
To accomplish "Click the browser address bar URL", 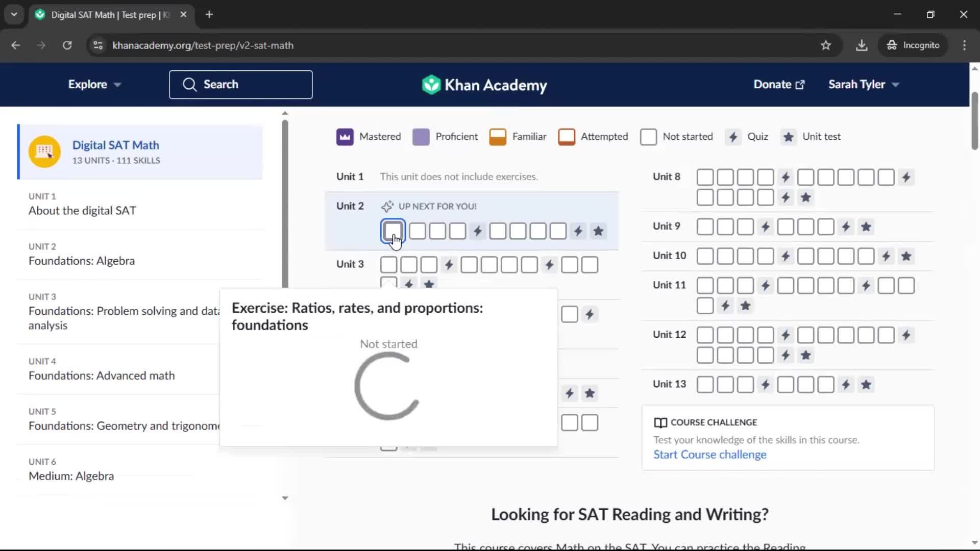I will tap(203, 45).
